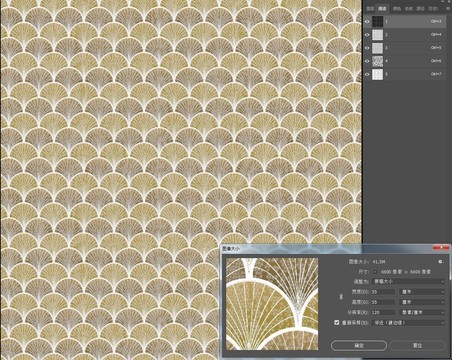The height and width of the screenshot is (360, 452).
Task: Switch to the 图层 (Layers) panel tab
Action: click(370, 9)
